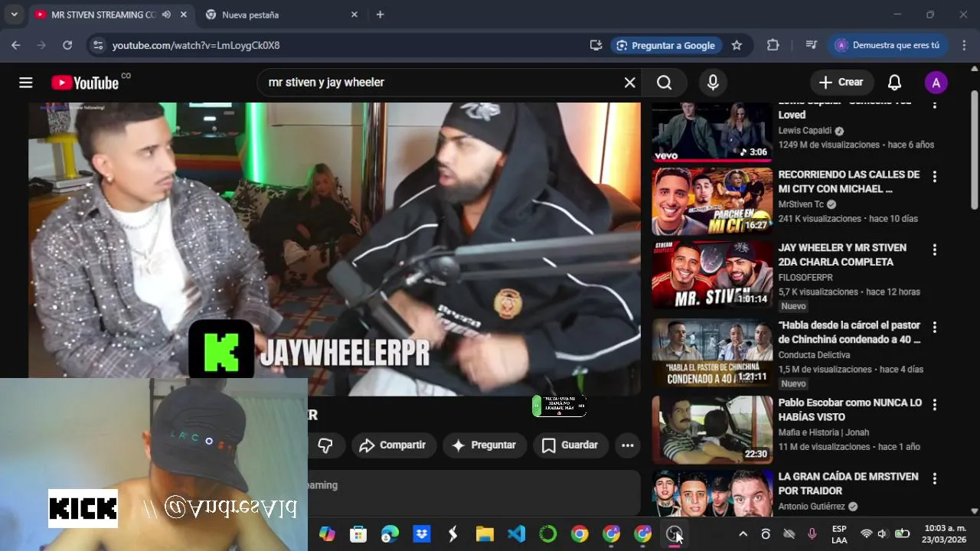This screenshot has height=551, width=980.
Task: Click Preguntar a Google button
Action: [x=665, y=45]
